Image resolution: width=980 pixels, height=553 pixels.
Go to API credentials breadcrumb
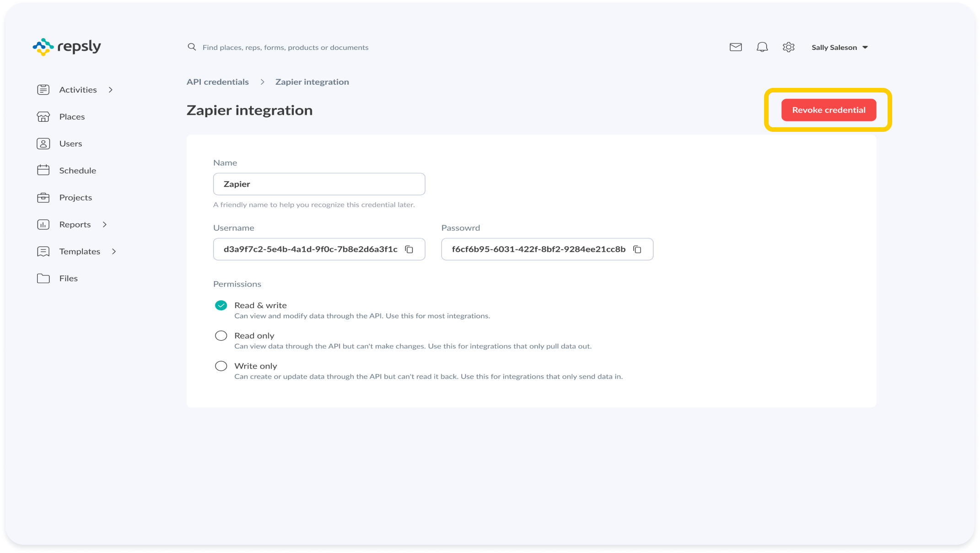[x=218, y=82]
